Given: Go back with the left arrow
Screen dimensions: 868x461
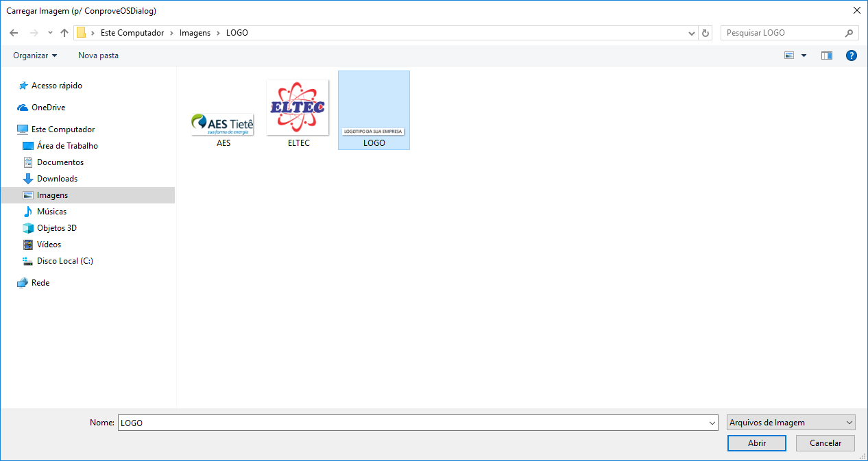Looking at the screenshot, I should (x=14, y=33).
